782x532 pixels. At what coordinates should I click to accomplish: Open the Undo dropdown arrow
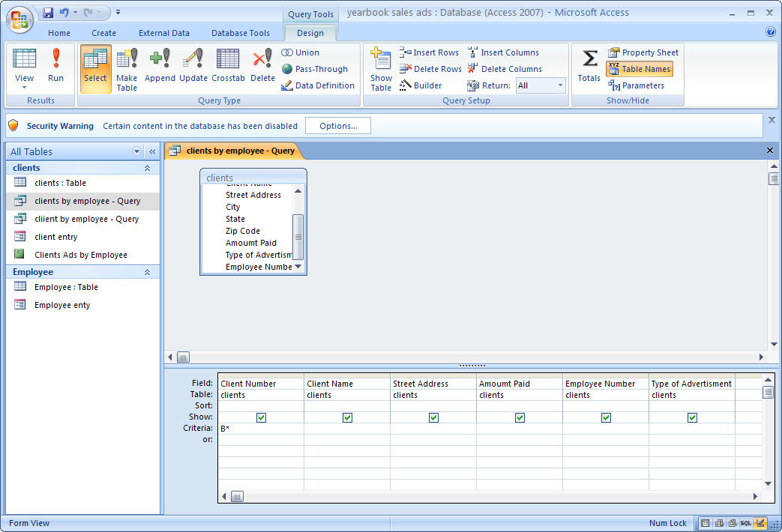coord(75,13)
